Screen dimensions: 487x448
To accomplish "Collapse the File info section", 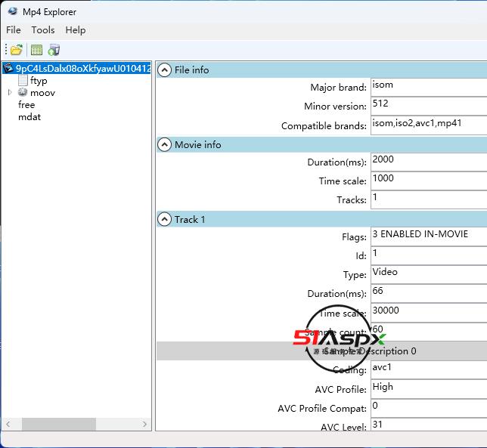I will (x=164, y=70).
